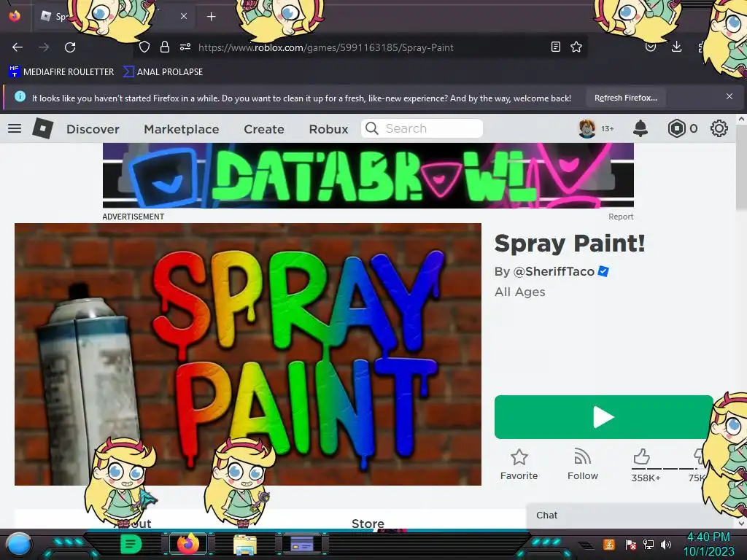Dismiss the Firefox refresh notification bar
747x560 pixels.
[x=729, y=97]
